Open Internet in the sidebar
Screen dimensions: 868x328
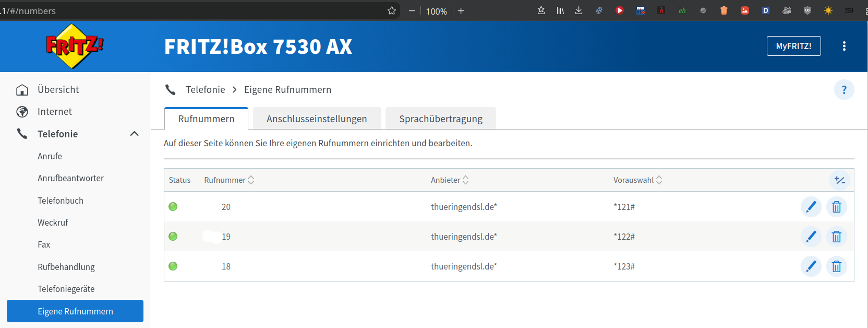55,112
